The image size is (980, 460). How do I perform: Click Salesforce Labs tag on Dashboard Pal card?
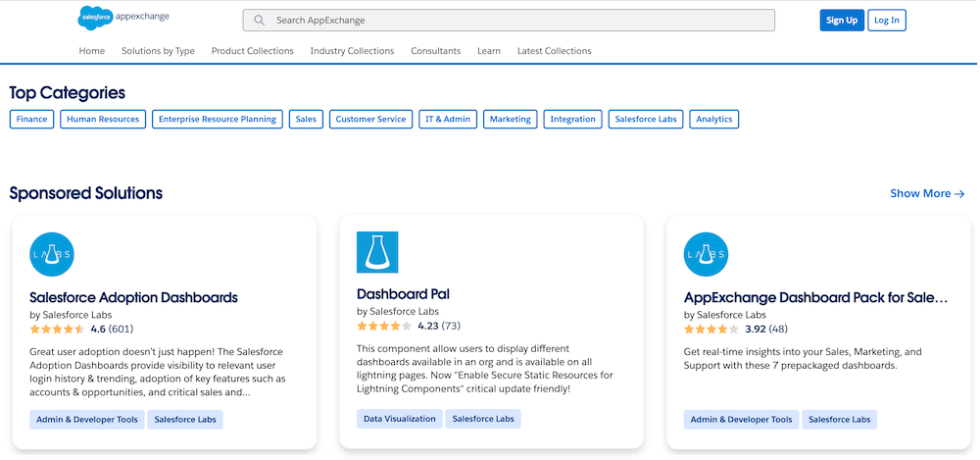point(483,419)
